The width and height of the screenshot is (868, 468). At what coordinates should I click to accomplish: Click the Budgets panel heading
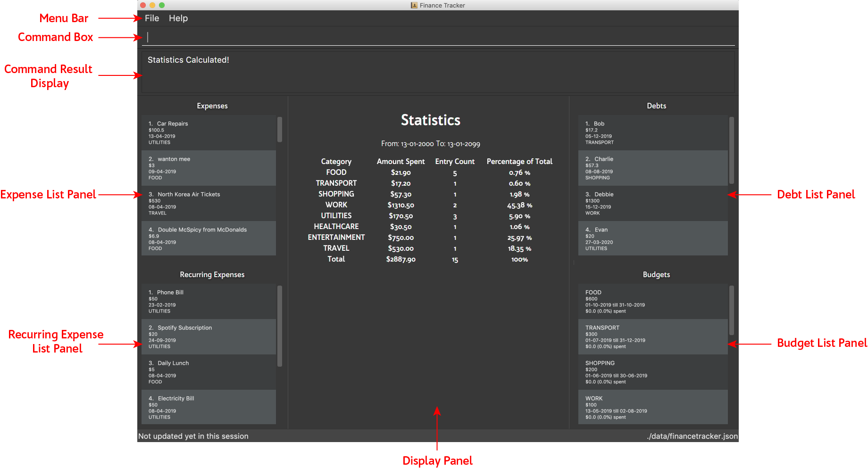point(657,275)
